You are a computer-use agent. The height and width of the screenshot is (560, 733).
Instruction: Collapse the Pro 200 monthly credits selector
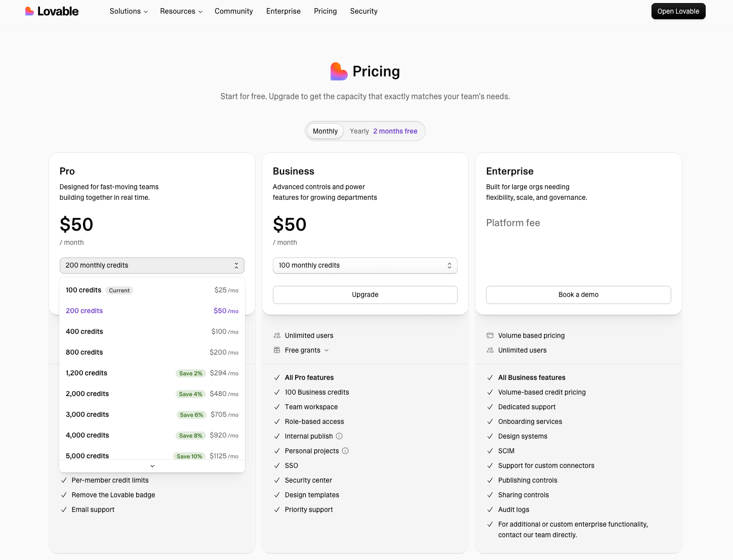(152, 266)
